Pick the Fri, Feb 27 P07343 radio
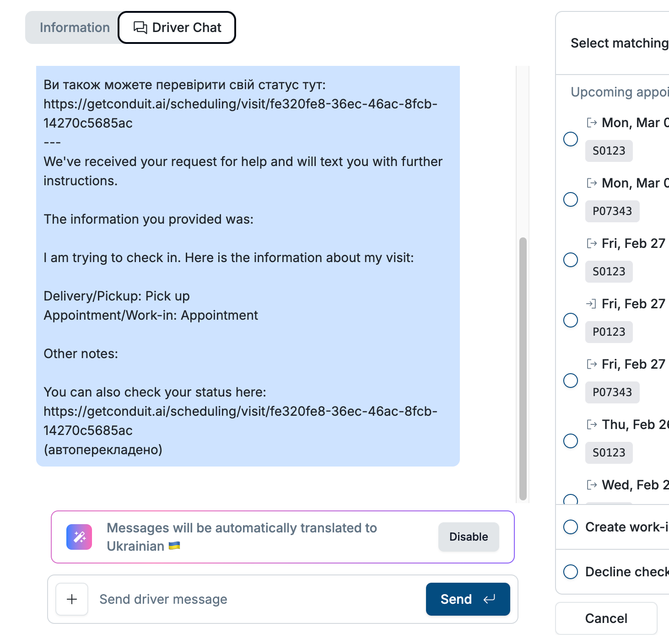The image size is (669, 644). pos(571,381)
